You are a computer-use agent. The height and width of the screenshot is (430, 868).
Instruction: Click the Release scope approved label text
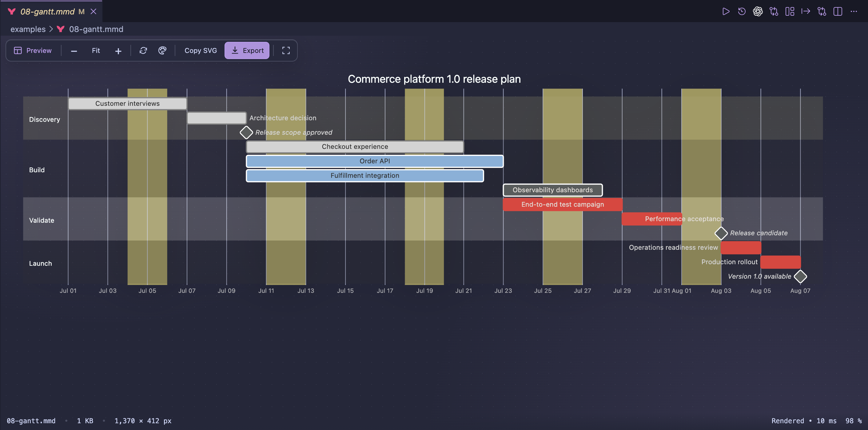pos(293,133)
